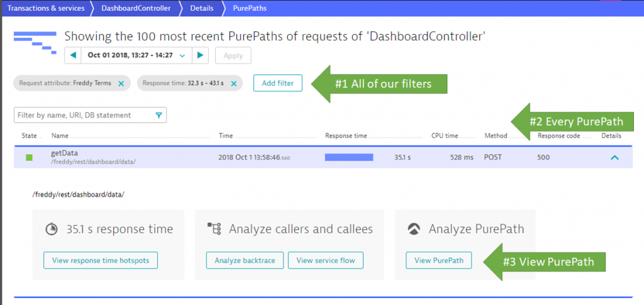
Task: Open the Oct 01 2018 timeframe dropdown
Action: [136, 55]
